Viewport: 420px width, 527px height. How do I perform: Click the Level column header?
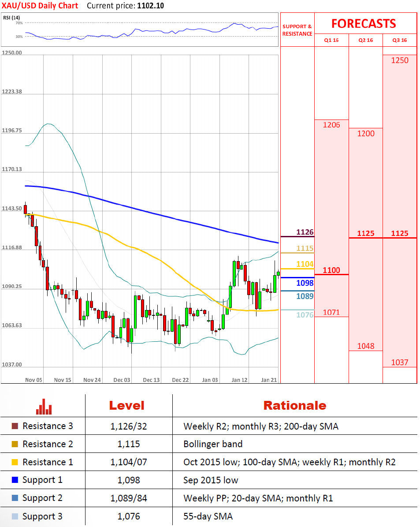(126, 406)
